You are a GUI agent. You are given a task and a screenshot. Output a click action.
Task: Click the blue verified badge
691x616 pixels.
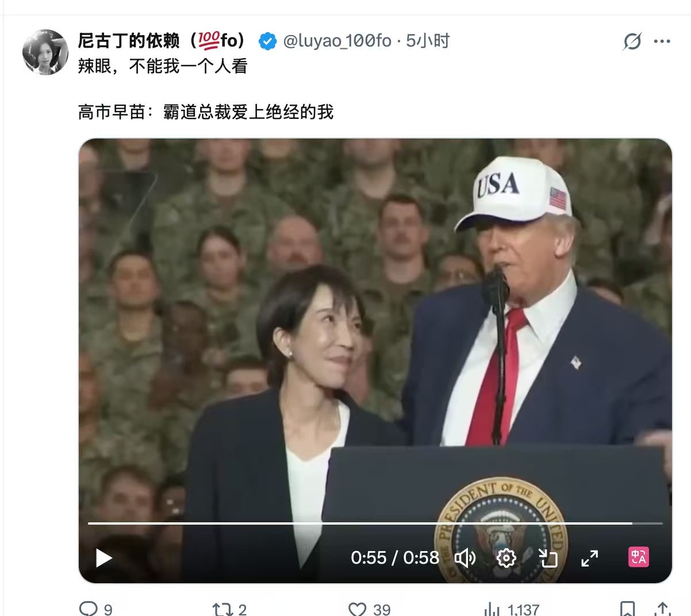[x=267, y=41]
